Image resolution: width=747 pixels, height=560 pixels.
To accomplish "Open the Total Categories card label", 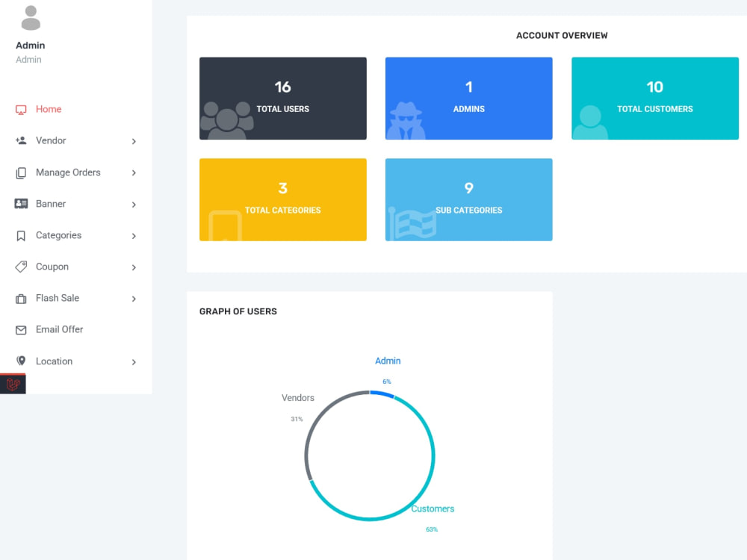I will coord(283,210).
